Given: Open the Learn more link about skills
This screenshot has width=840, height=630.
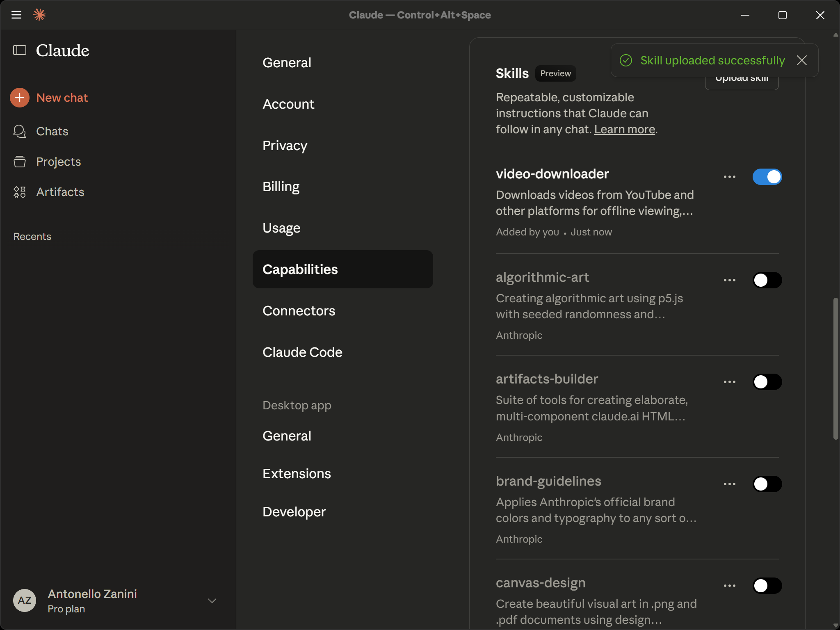Looking at the screenshot, I should [x=624, y=129].
